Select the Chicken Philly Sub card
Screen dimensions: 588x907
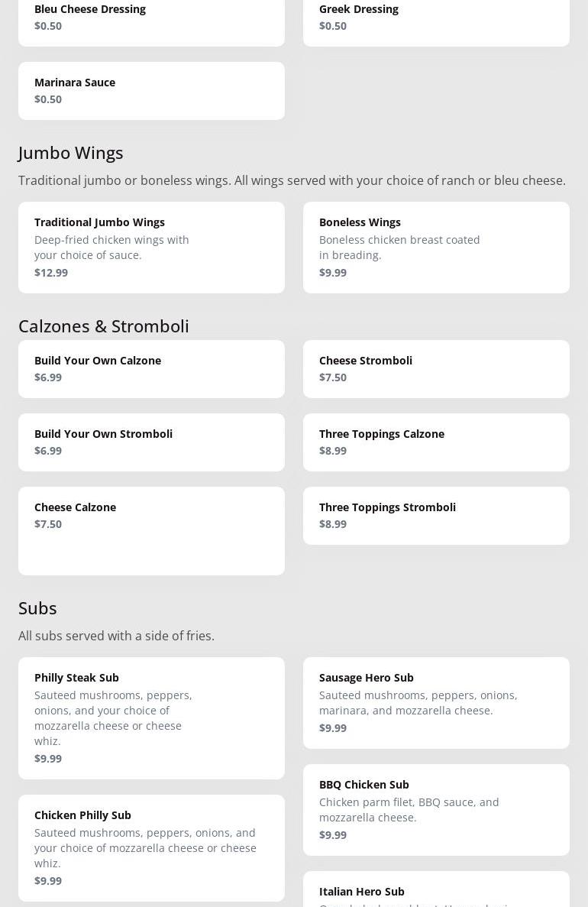tap(151, 847)
